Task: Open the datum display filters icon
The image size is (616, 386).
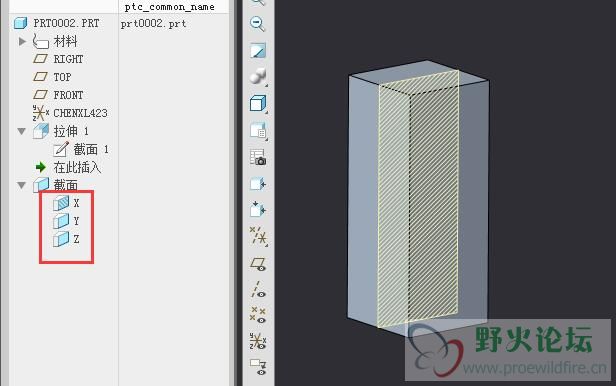Action: (x=258, y=236)
